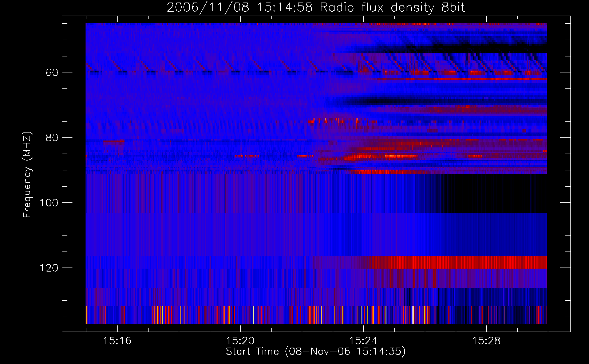This screenshot has width=589, height=364.
Task: Click the 15:24 time tick label
Action: [x=363, y=341]
